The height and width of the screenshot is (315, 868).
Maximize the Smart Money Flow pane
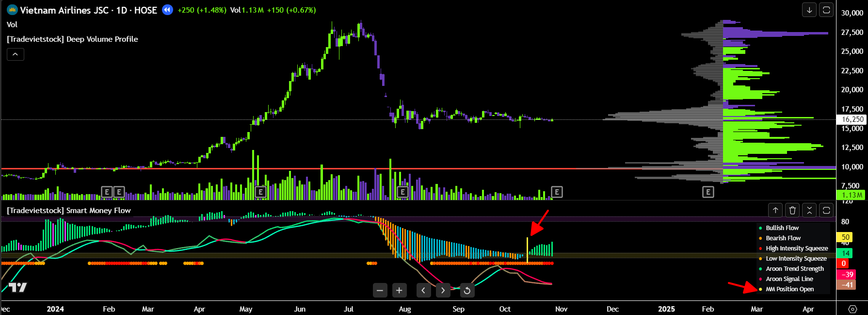[x=826, y=210]
